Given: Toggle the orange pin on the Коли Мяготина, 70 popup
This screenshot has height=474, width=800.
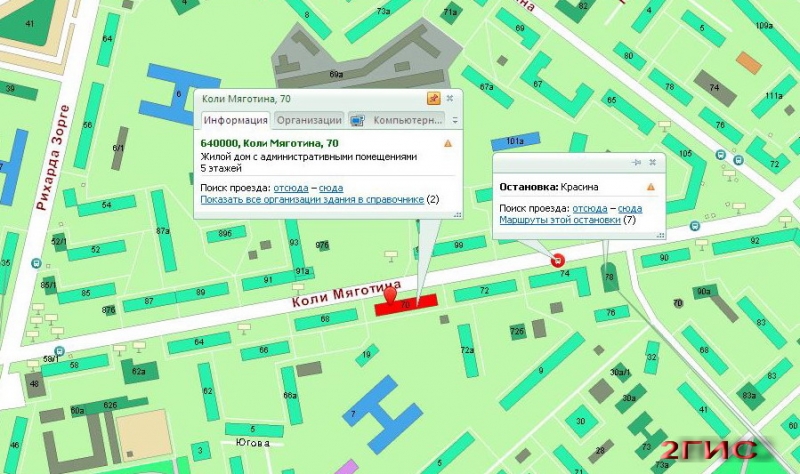Looking at the screenshot, I should (x=433, y=98).
